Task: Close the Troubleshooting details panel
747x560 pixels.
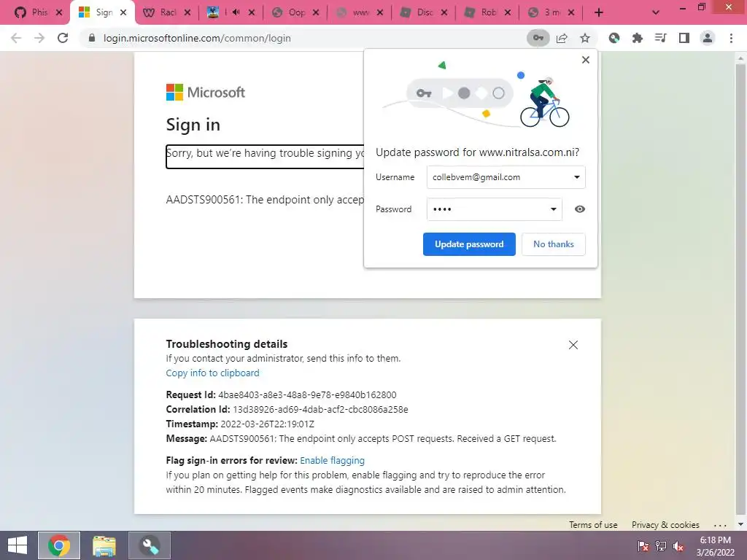Action: (x=573, y=345)
